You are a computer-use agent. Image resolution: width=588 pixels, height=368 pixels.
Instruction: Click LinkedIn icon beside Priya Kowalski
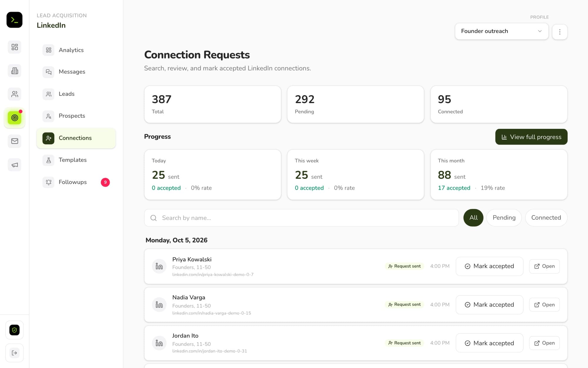159,266
